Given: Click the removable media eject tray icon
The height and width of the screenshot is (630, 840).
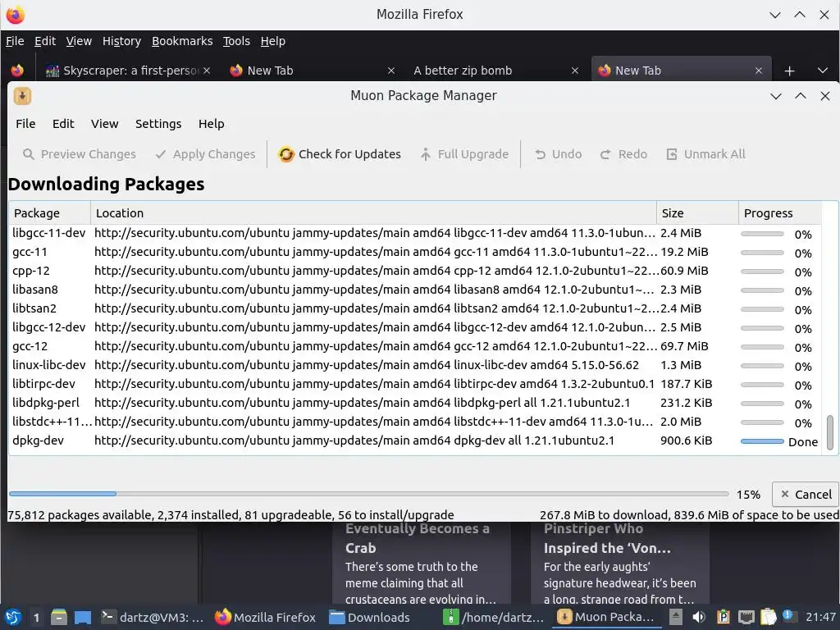Looking at the screenshot, I should (x=676, y=617).
